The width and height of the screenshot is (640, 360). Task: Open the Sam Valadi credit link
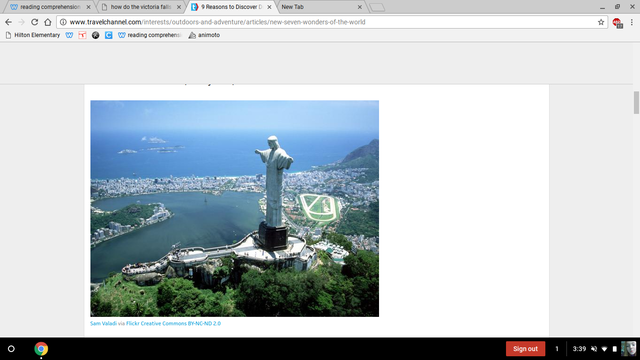(x=103, y=323)
